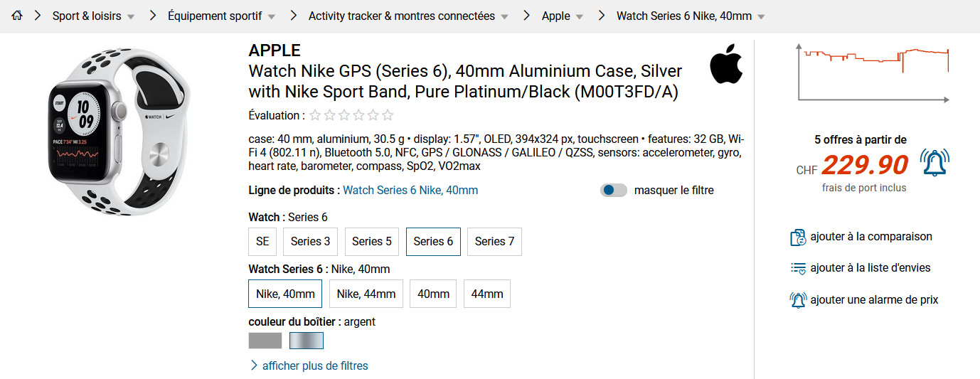Image resolution: width=980 pixels, height=379 pixels.
Task: Open the price history chart
Action: [873, 72]
